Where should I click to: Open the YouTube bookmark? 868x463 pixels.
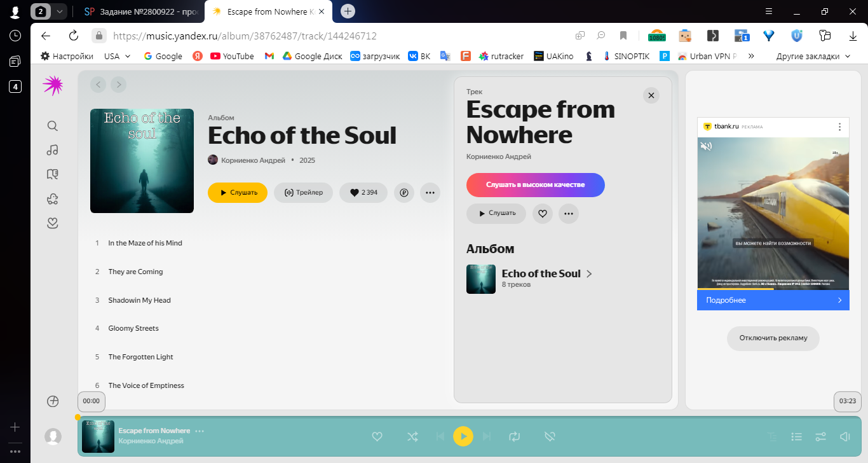tap(232, 56)
